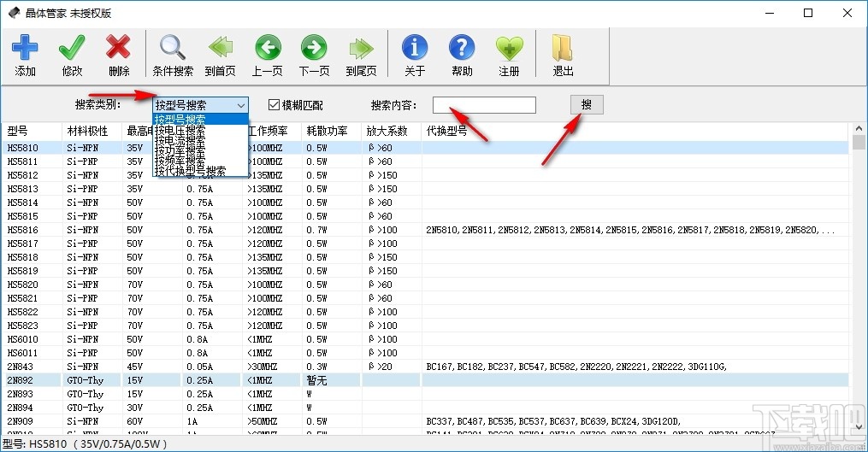Screen dimensions: 868x452
Task: Select the 2N893 row
Action: click(x=425, y=394)
